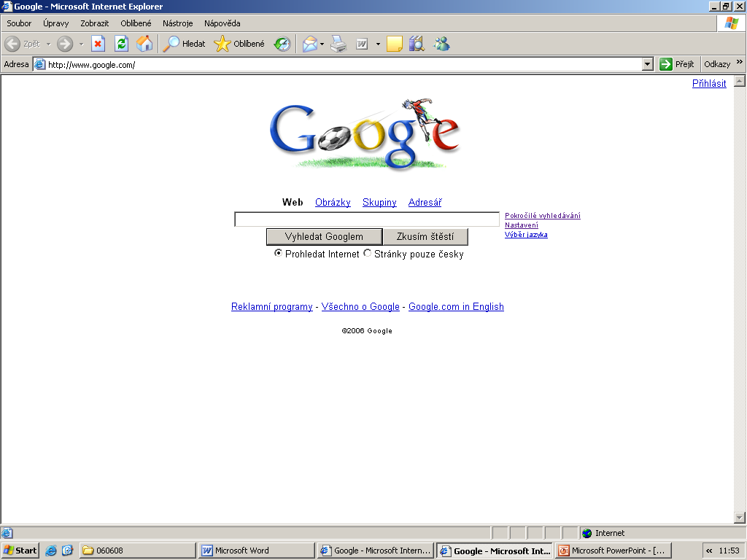Click the vertical scrollbar down arrow
Screen dimensions: 747x560
[740, 517]
